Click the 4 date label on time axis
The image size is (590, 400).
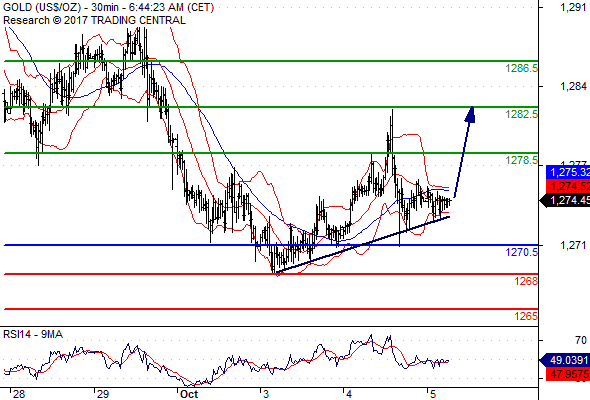(349, 394)
